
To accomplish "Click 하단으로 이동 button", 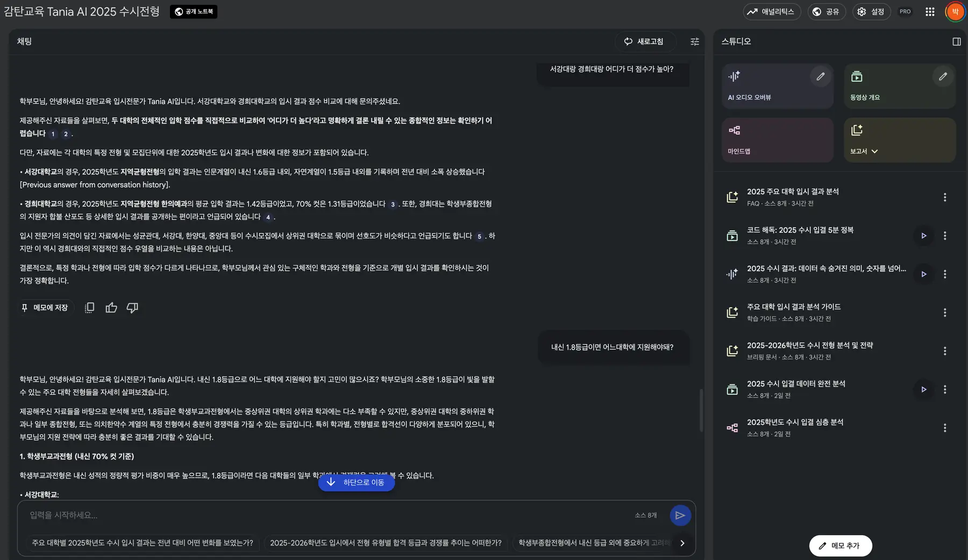I will click(357, 482).
